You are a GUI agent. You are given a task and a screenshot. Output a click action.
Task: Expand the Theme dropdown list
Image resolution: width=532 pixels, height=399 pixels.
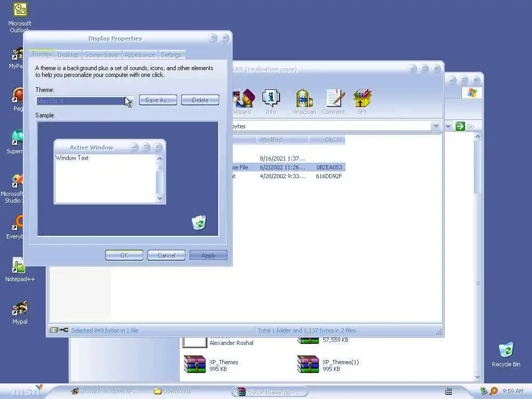tap(129, 101)
